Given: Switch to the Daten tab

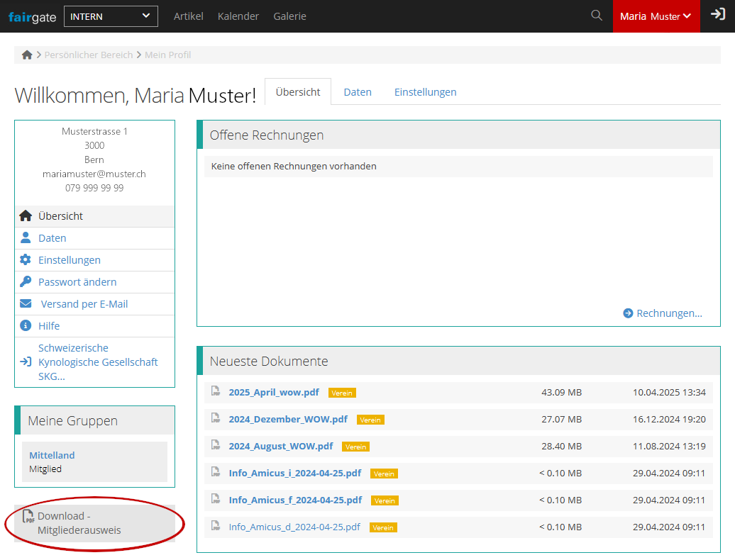Looking at the screenshot, I should [x=358, y=92].
